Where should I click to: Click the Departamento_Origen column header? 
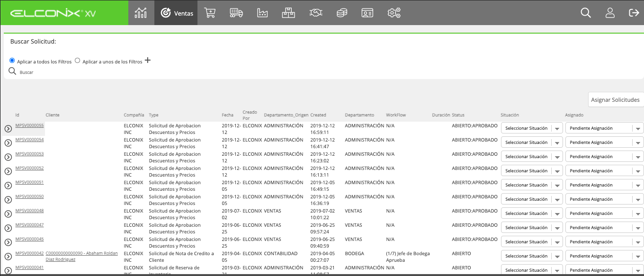286,115
